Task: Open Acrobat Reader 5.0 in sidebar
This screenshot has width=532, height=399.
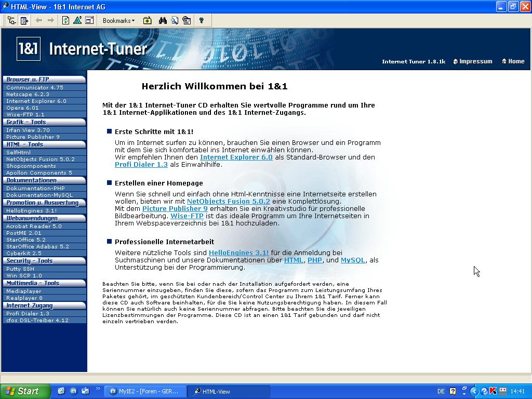Action: tap(44, 227)
